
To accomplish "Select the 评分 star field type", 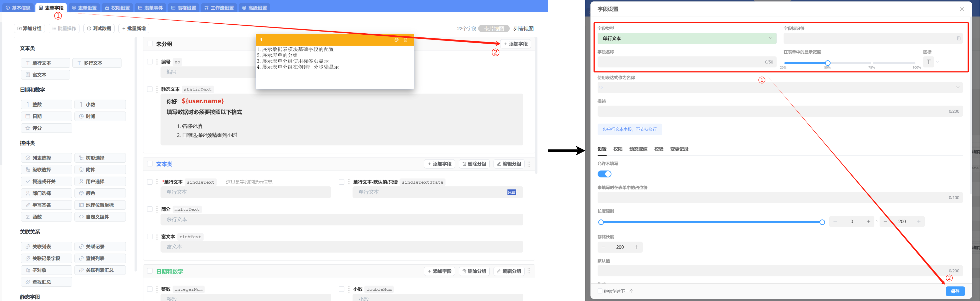I will click(x=46, y=128).
